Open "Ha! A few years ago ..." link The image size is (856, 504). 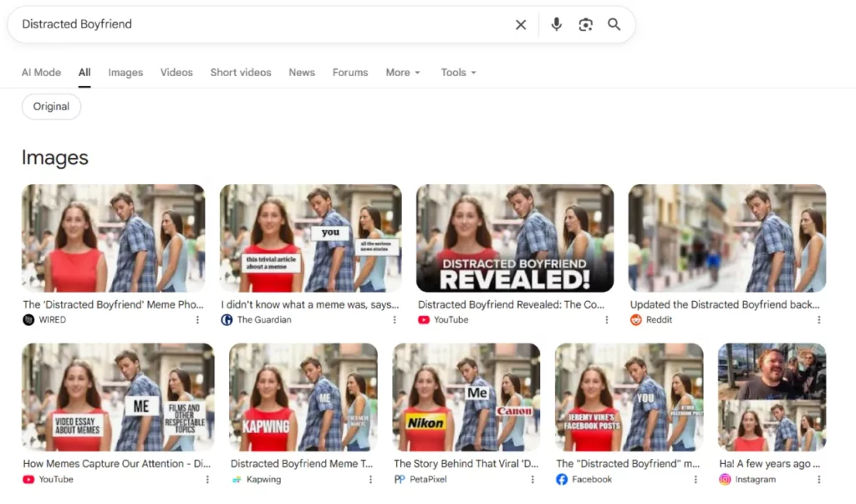coord(770,464)
